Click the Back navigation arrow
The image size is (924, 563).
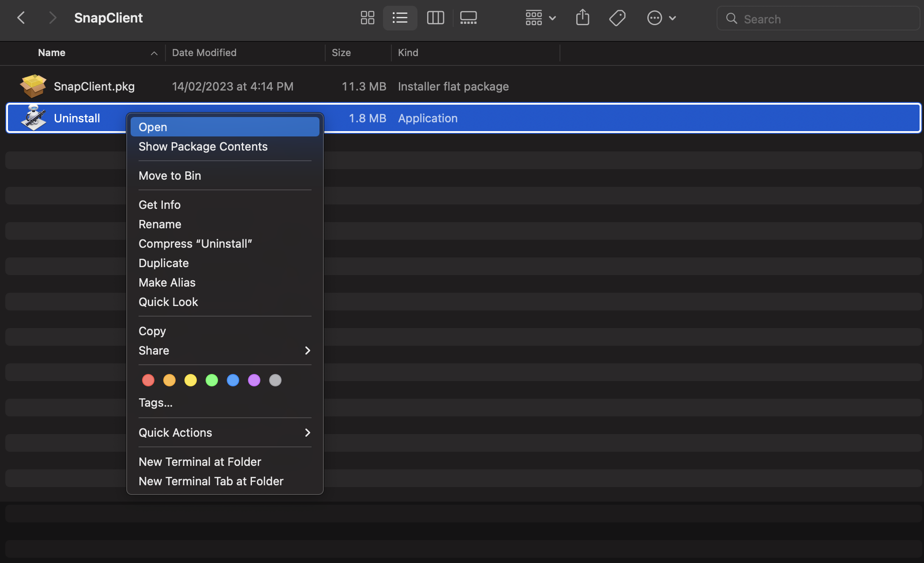(x=21, y=17)
